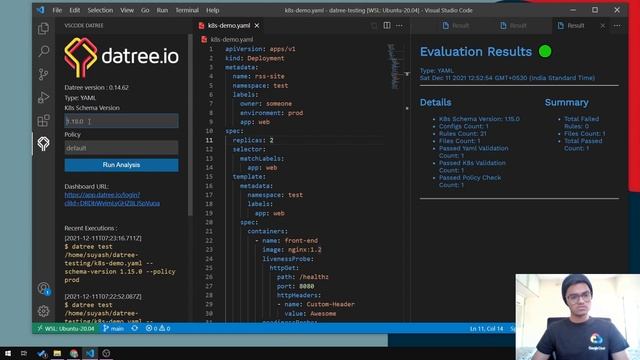Focus the K8s Schema Version input
640x360 pixels.
[121, 121]
